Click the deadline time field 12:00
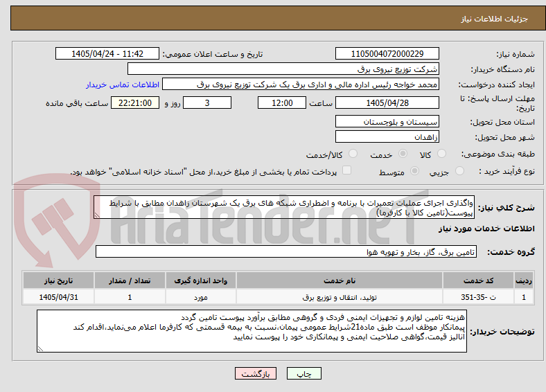 point(282,103)
